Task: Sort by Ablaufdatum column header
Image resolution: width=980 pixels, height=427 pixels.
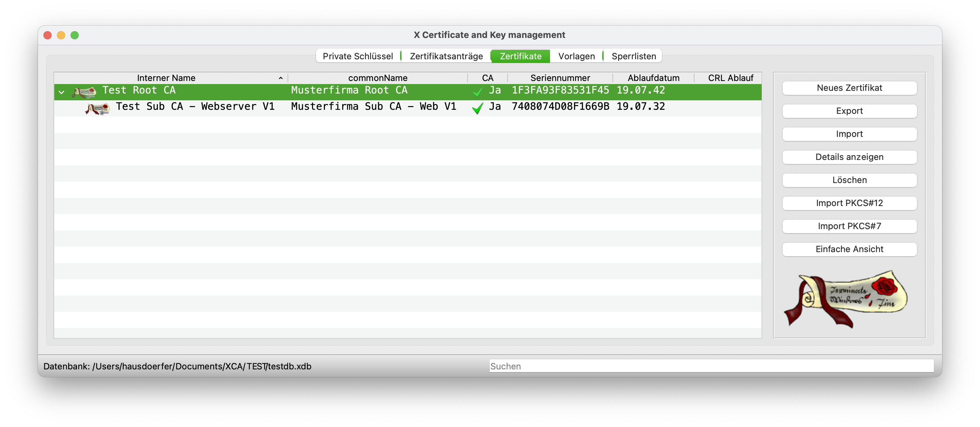Action: [653, 78]
